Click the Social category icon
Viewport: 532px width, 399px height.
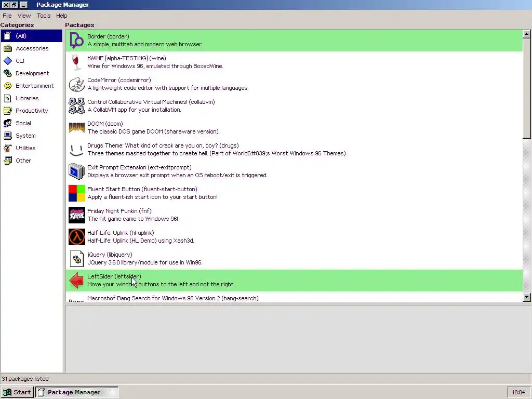[8, 123]
